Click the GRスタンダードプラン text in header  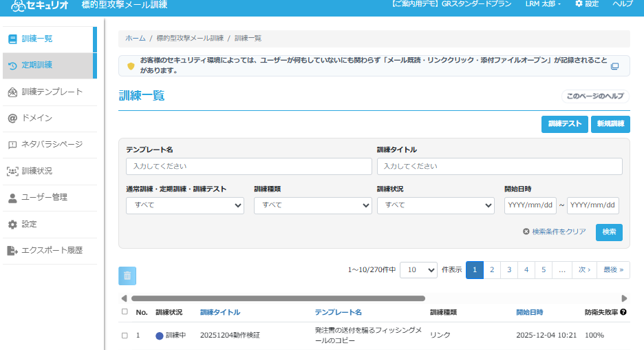[x=476, y=3]
